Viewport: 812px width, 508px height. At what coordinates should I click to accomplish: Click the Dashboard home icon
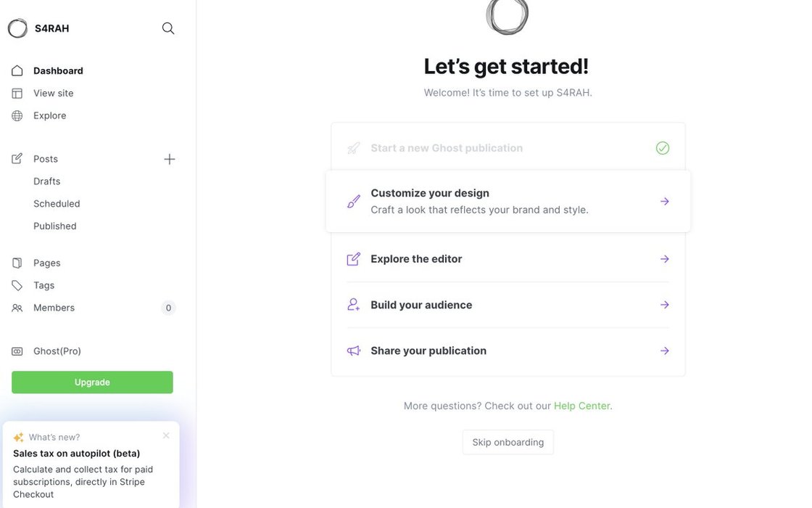point(17,70)
